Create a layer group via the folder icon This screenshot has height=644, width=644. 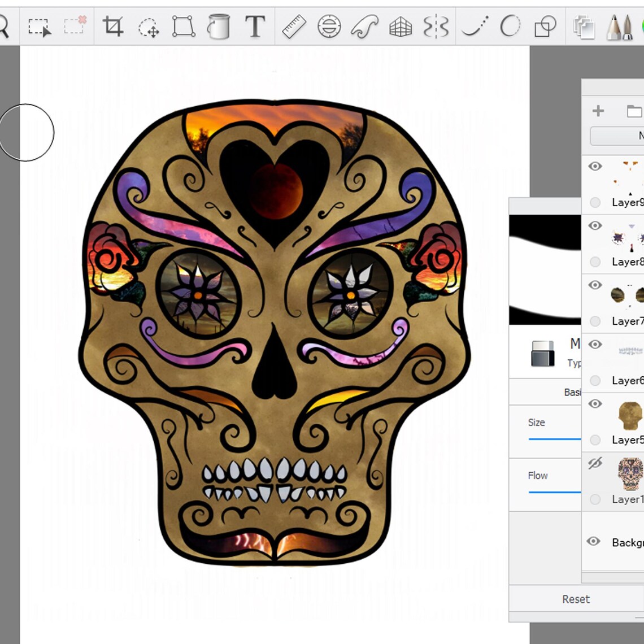click(634, 111)
